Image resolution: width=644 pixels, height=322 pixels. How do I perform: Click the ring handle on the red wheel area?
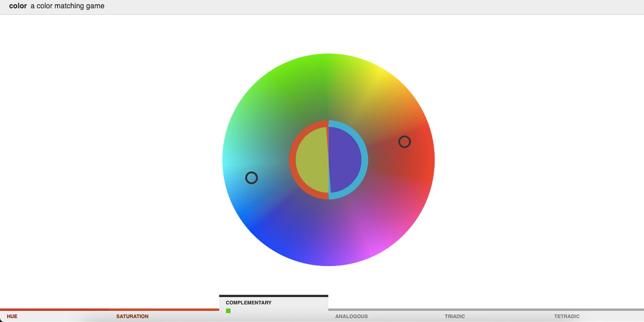pyautogui.click(x=404, y=142)
